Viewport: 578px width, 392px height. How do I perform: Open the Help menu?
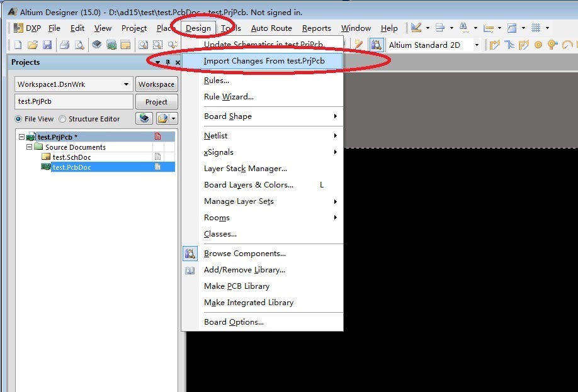[x=389, y=28]
